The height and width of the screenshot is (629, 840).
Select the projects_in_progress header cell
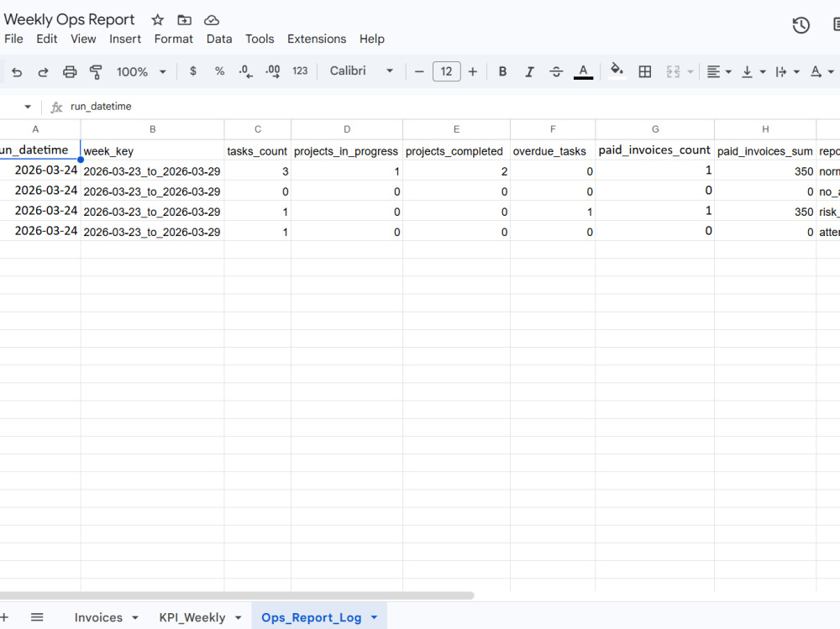347,150
